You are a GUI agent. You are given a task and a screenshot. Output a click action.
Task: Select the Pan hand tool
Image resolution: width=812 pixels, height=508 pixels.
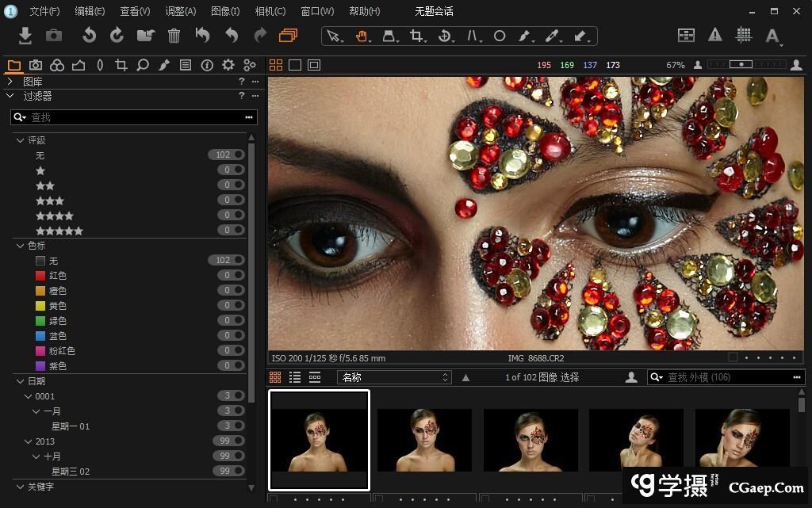(x=362, y=36)
